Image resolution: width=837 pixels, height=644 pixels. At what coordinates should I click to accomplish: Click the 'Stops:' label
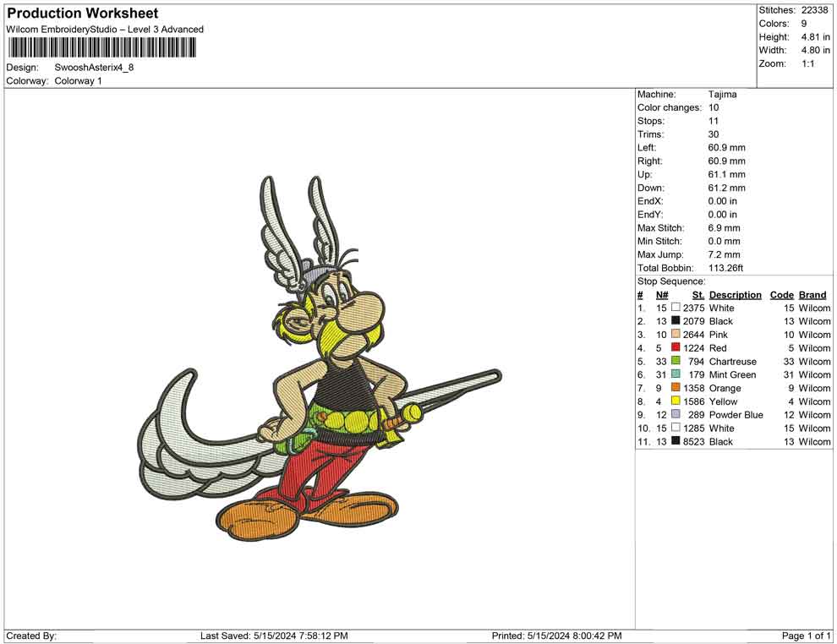click(x=651, y=121)
